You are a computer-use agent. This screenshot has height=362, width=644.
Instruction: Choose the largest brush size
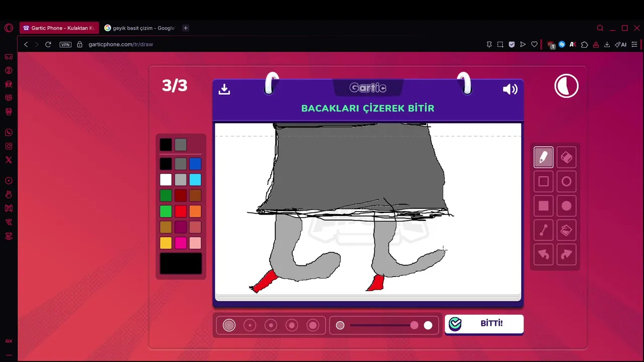click(313, 325)
